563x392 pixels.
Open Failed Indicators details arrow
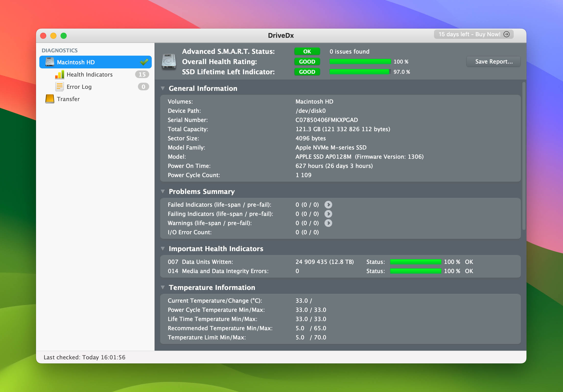pyautogui.click(x=328, y=205)
